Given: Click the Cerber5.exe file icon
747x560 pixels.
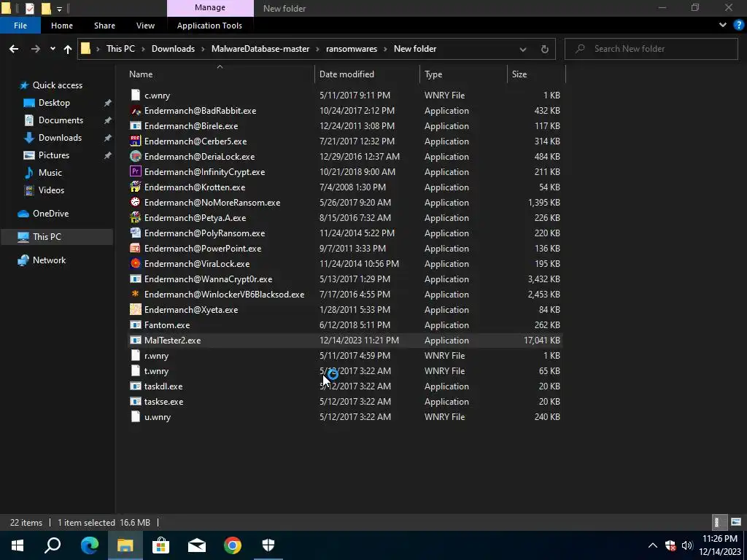Looking at the screenshot, I should tap(135, 141).
